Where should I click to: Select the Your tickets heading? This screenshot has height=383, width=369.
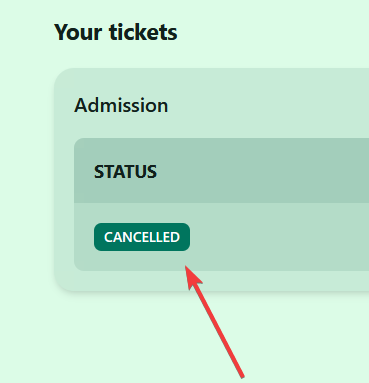coord(116,32)
